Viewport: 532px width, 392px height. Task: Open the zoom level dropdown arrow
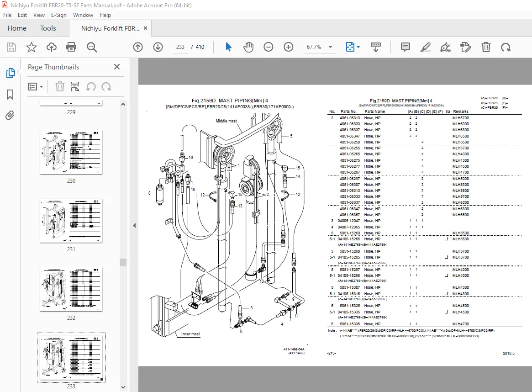click(330, 47)
